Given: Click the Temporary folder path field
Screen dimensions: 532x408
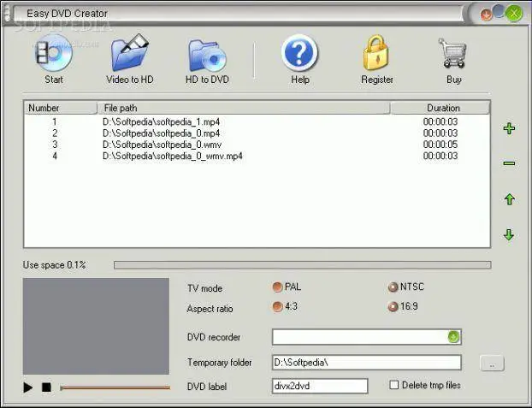Looking at the screenshot, I should [366, 363].
